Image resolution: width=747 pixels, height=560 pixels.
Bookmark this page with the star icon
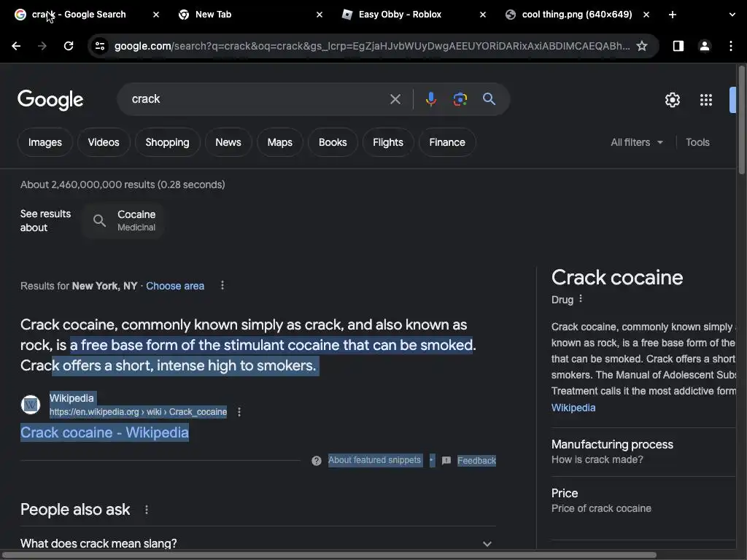pos(642,46)
